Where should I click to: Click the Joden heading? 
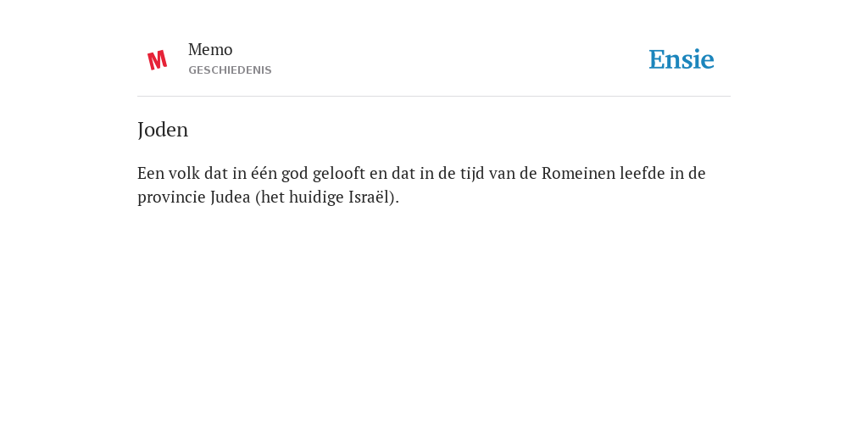(x=163, y=130)
